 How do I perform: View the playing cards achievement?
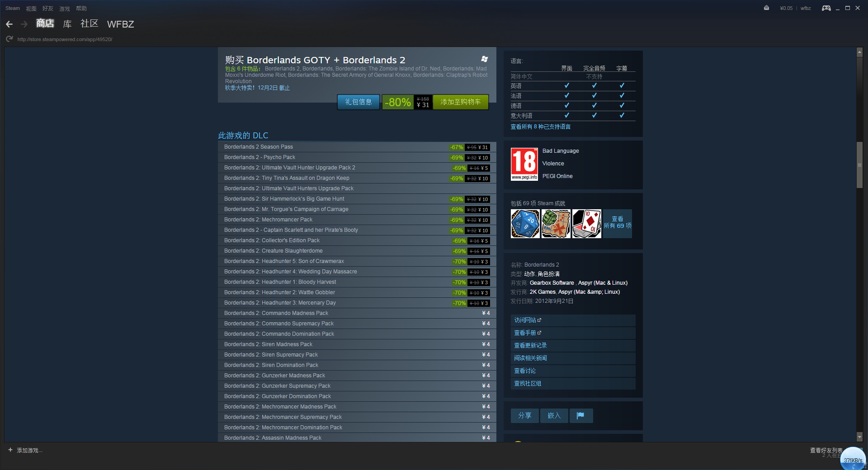(x=586, y=224)
